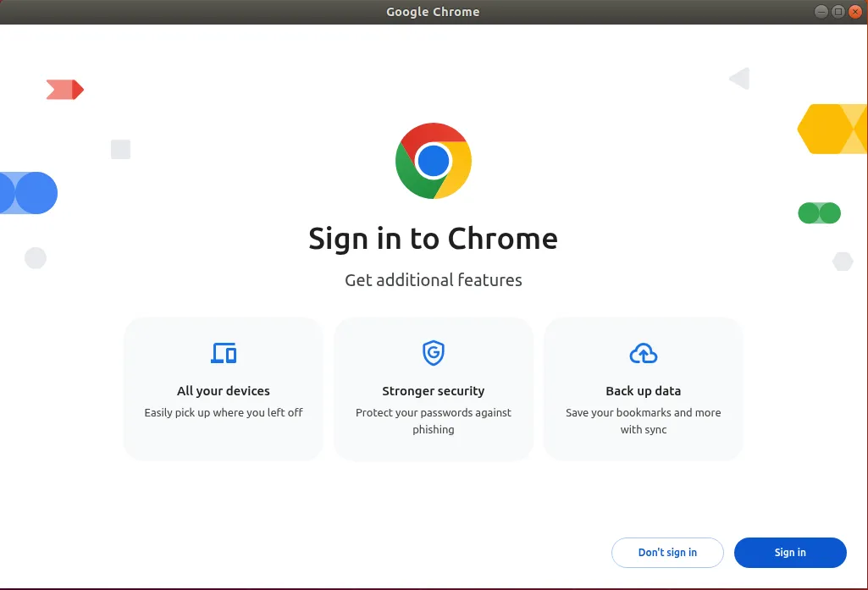
Task: Click the green double-circle decoration on the right
Action: click(x=819, y=213)
